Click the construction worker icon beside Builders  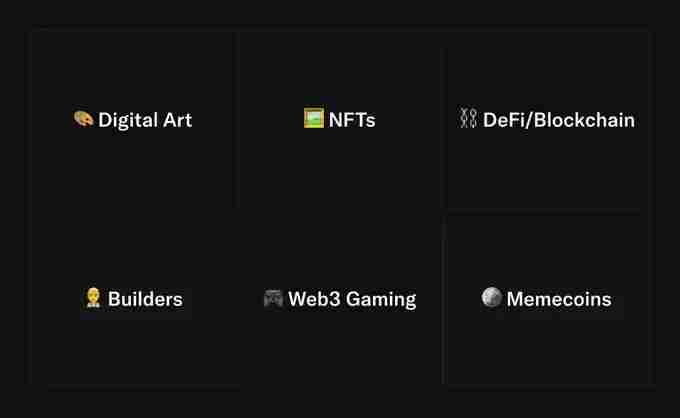tap(94, 298)
